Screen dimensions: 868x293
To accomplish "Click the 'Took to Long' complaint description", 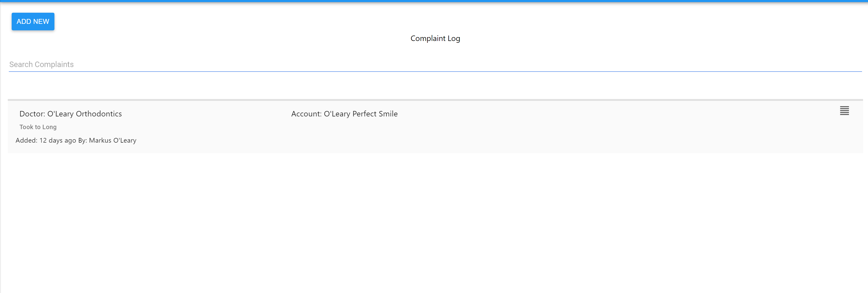I will click(x=38, y=127).
